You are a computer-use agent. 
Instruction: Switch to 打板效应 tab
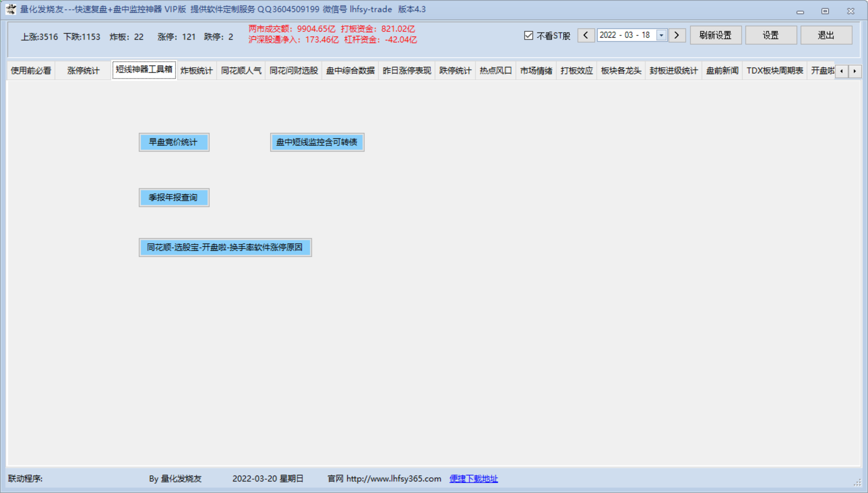[577, 71]
